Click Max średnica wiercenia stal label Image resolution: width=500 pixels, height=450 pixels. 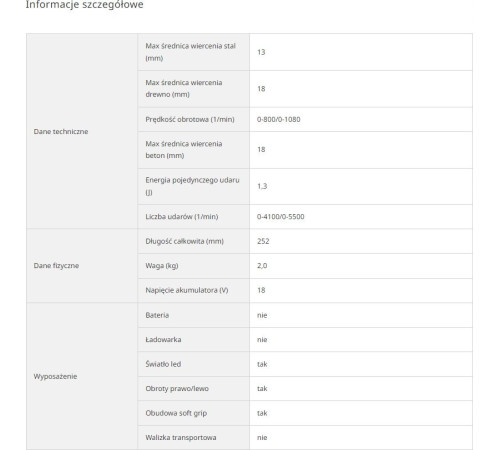coord(191,52)
